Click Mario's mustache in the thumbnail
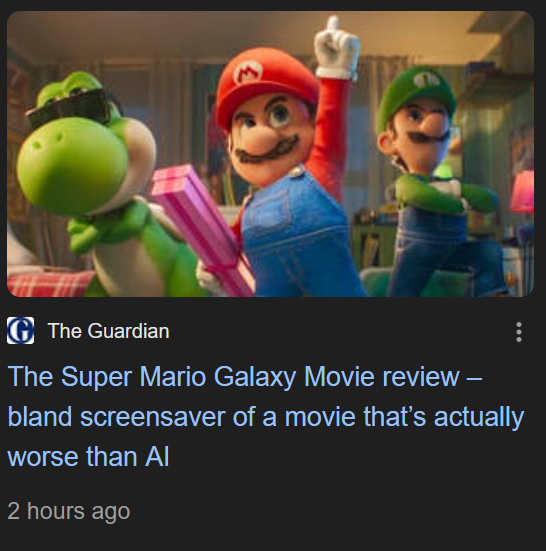This screenshot has width=546, height=551. (x=267, y=151)
